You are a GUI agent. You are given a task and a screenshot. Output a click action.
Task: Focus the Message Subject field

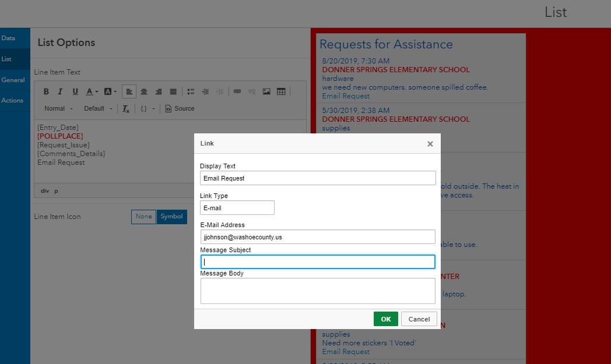pyautogui.click(x=318, y=261)
